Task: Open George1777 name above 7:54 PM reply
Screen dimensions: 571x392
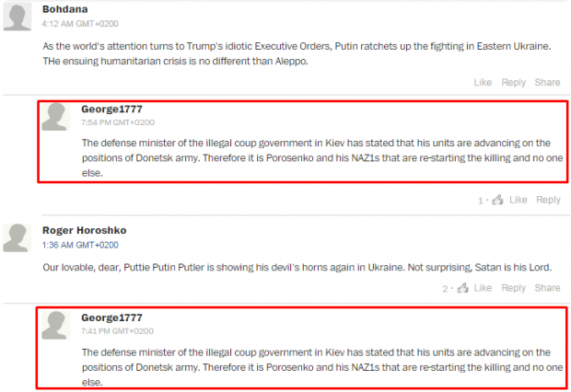Action: click(x=111, y=109)
